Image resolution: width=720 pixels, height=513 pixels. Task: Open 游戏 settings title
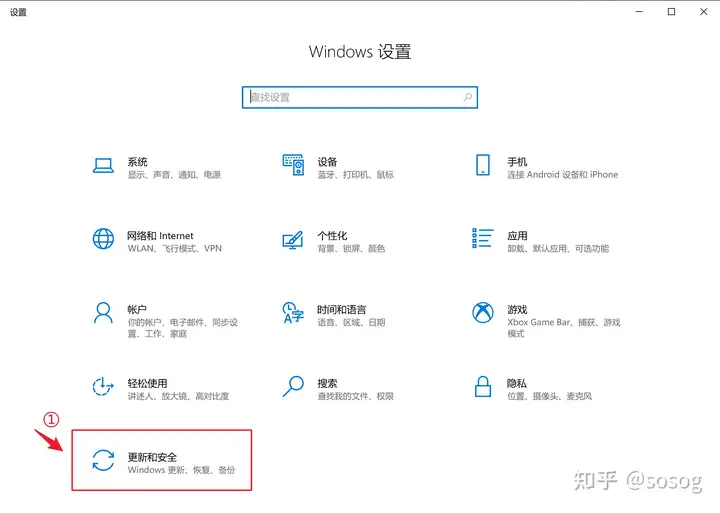[x=517, y=310]
